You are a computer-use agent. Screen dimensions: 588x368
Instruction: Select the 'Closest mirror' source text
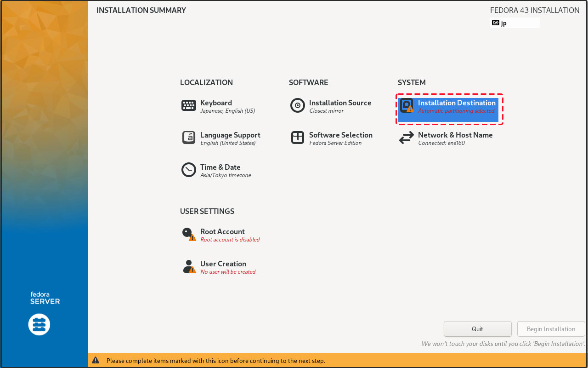(326, 111)
